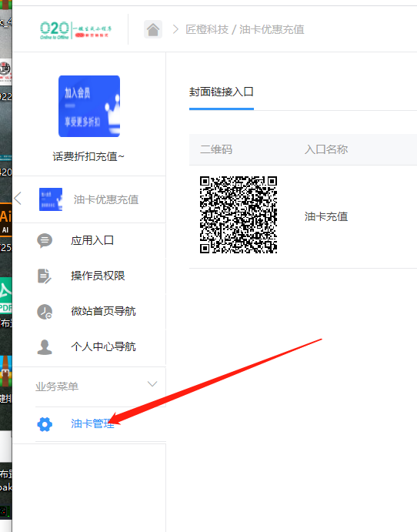Click the 个人中心导航 person icon
The width and height of the screenshot is (417, 532).
click(x=45, y=347)
